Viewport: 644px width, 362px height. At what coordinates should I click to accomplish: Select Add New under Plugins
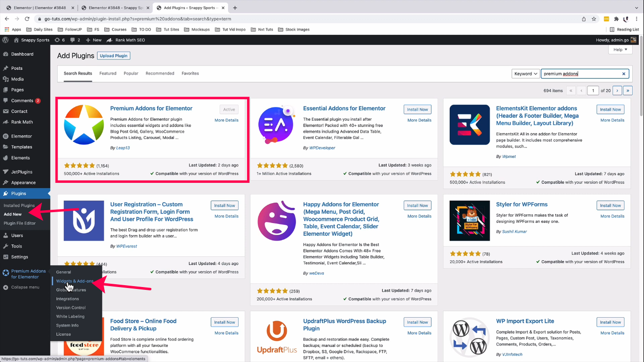point(13,214)
